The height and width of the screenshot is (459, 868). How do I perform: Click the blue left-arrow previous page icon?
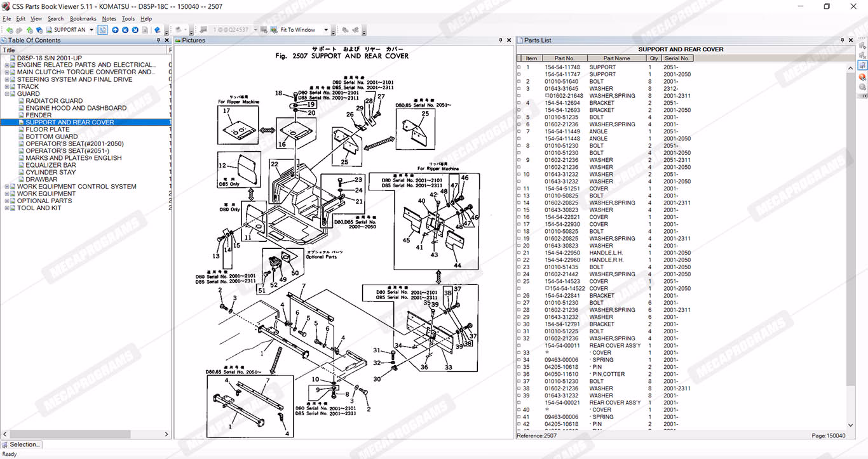pyautogui.click(x=125, y=30)
